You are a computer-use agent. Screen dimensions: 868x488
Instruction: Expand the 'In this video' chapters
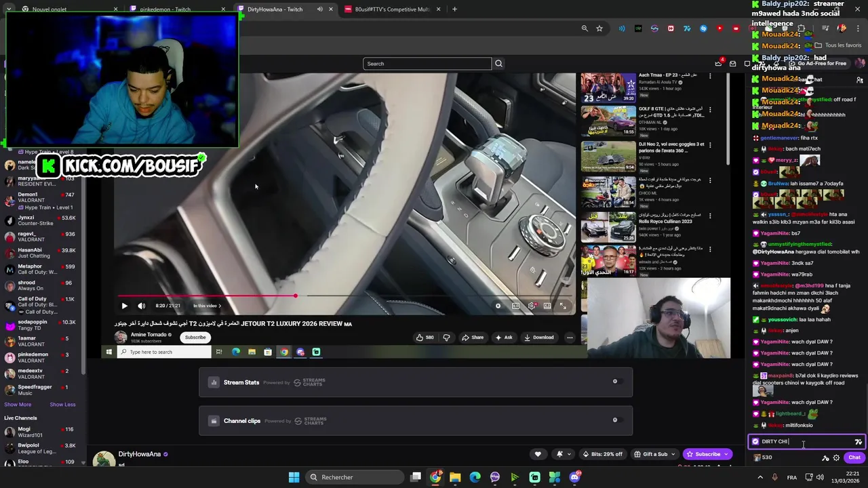[x=207, y=306]
